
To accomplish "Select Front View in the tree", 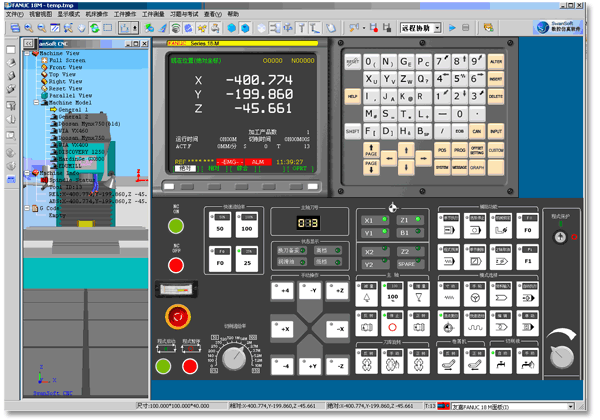I will [68, 67].
